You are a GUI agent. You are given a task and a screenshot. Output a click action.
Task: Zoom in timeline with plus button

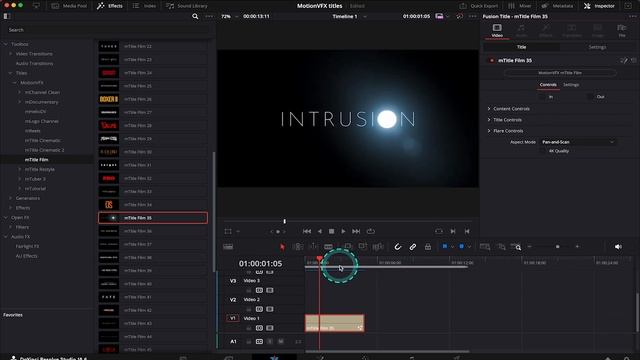pyautogui.click(x=577, y=247)
